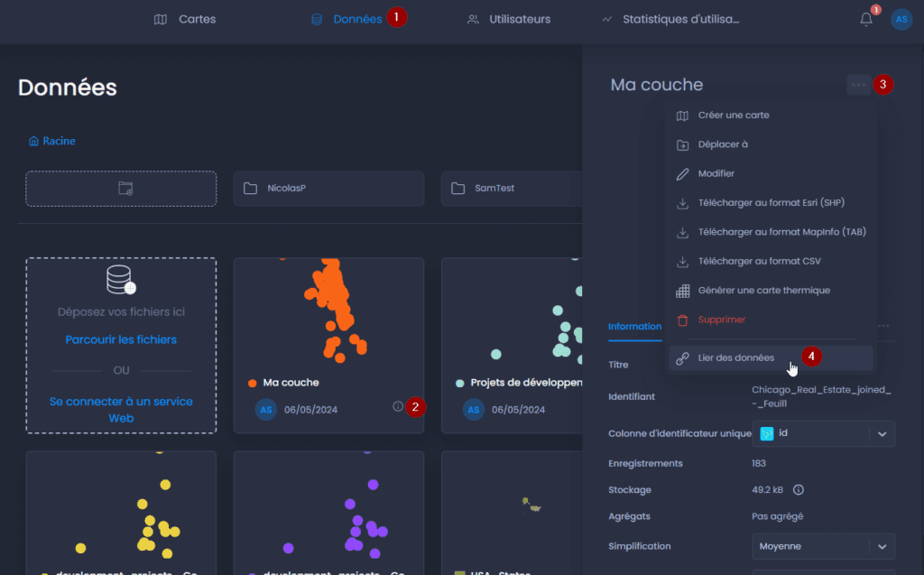Screen dimensions: 924x575
Task: Click the Racine home breadcrumb
Action: (x=51, y=141)
